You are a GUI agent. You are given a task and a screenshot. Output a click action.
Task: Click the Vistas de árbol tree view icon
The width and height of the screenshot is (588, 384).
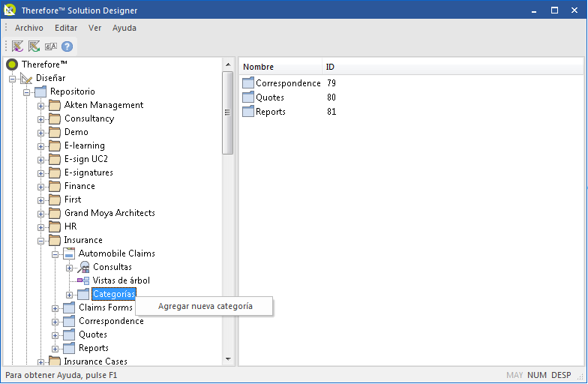83,280
